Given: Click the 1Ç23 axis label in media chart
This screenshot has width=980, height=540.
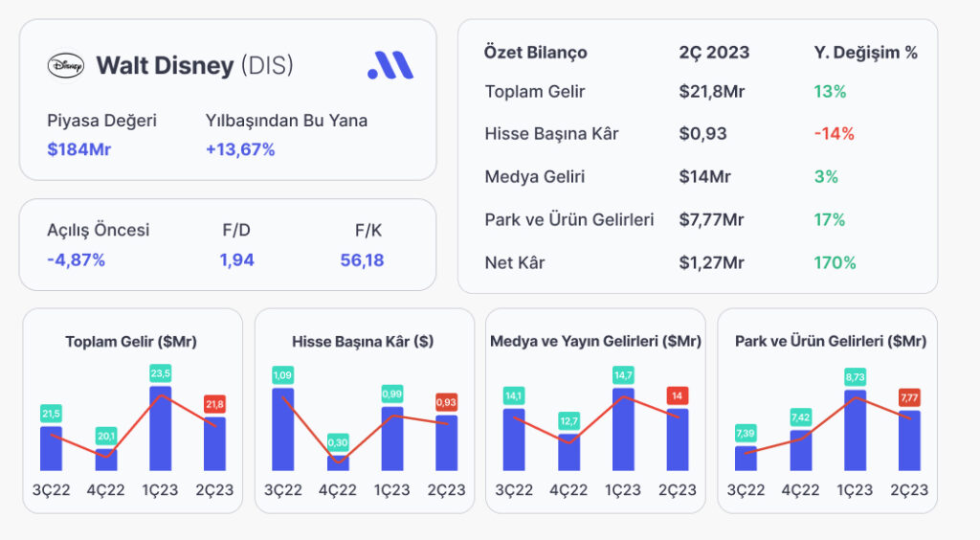Looking at the screenshot, I should tap(623, 490).
